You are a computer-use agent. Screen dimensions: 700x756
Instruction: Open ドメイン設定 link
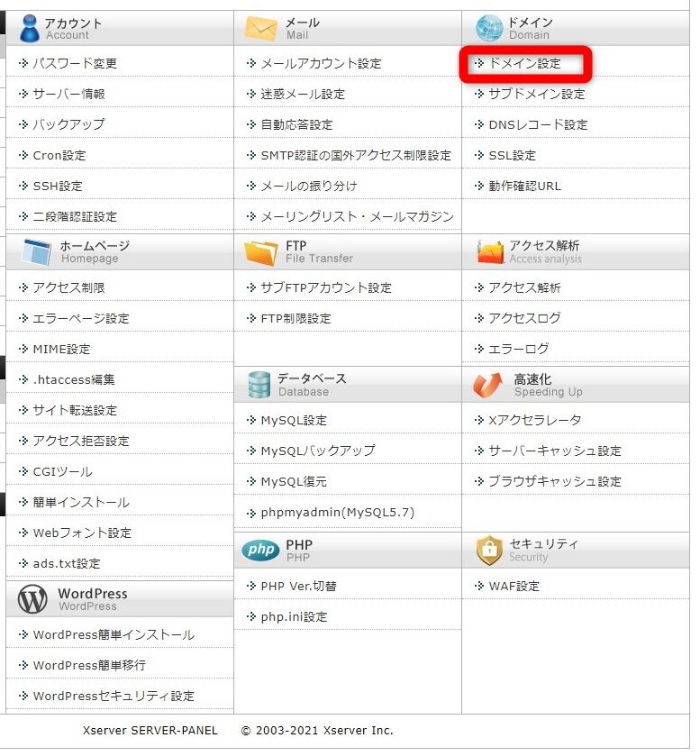click(525, 63)
